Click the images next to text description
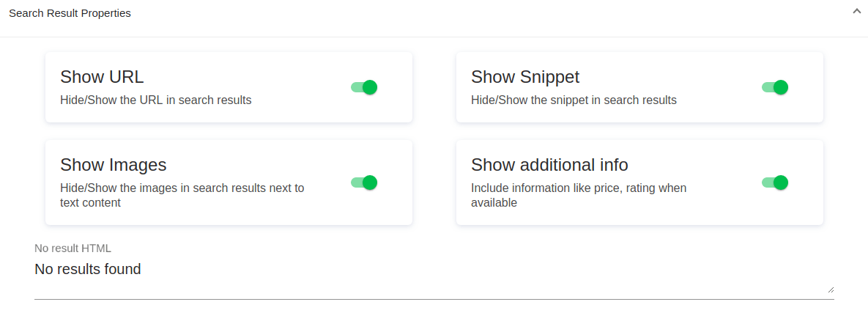Screen dimensions: 868x310 [182, 195]
